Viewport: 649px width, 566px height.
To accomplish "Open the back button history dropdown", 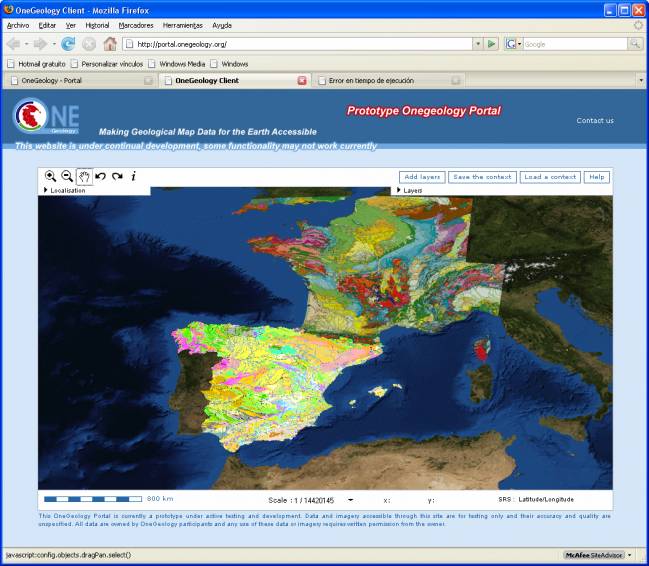I will click(26, 43).
